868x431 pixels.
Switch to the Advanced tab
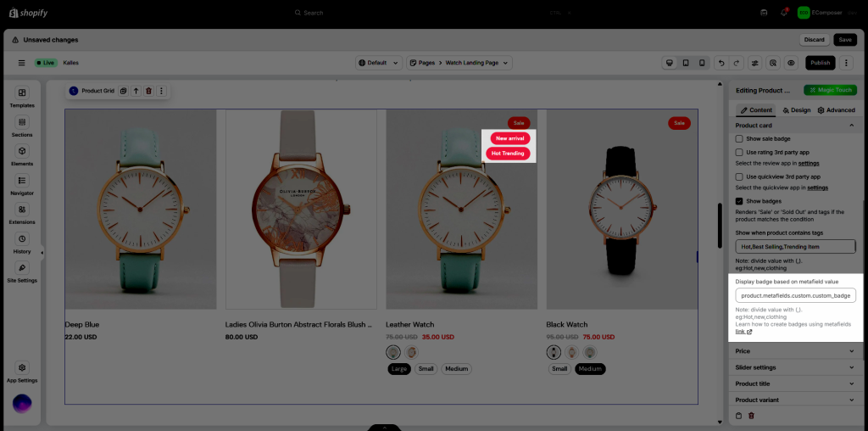[836, 110]
